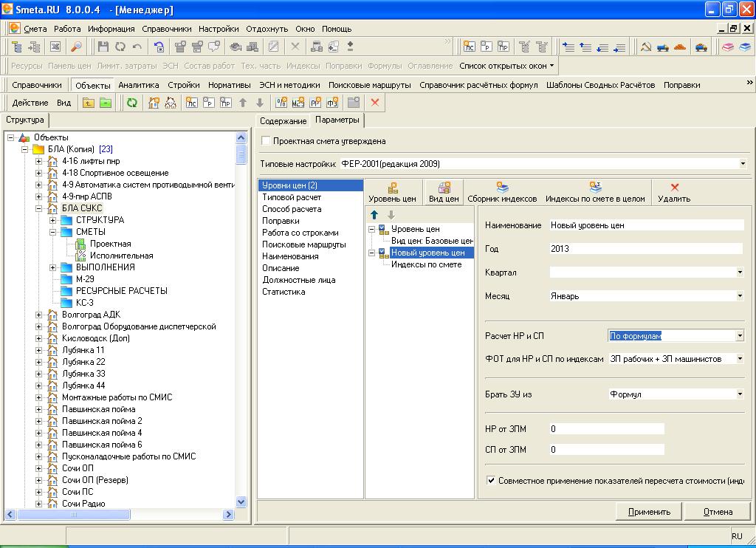
Task: Click the pink stacked books icon
Action: [x=728, y=47]
